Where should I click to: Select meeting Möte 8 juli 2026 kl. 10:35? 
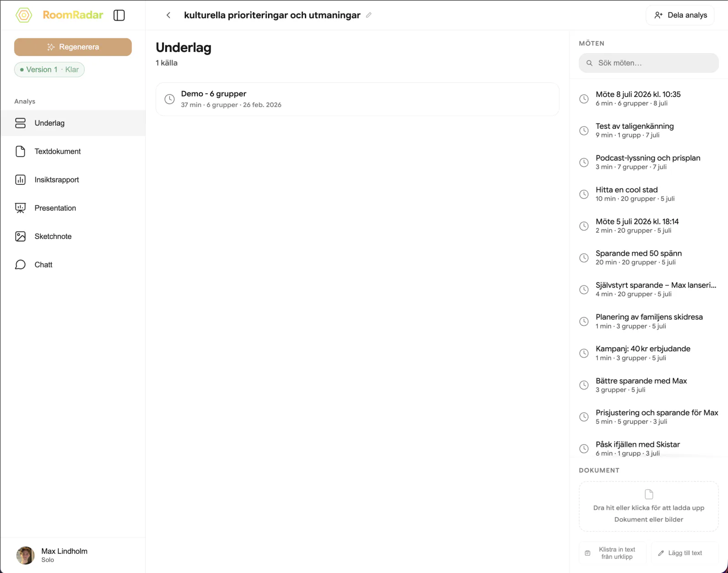(649, 99)
